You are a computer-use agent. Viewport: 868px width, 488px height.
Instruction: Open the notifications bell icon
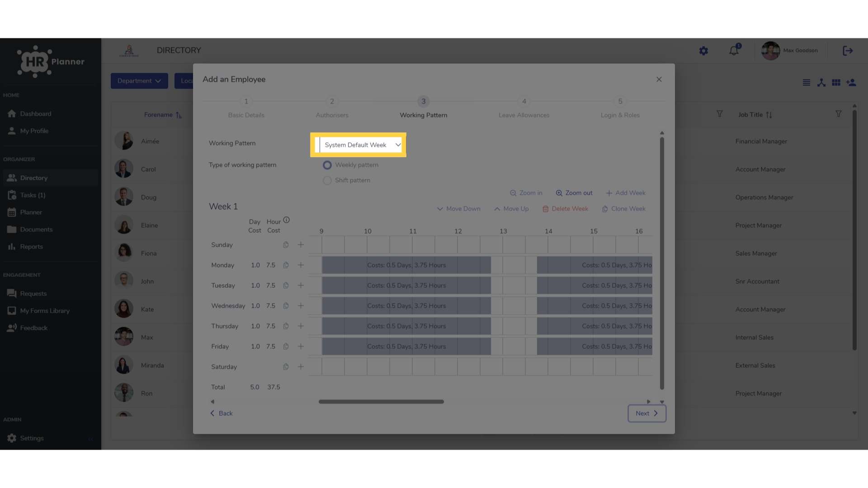coord(734,51)
